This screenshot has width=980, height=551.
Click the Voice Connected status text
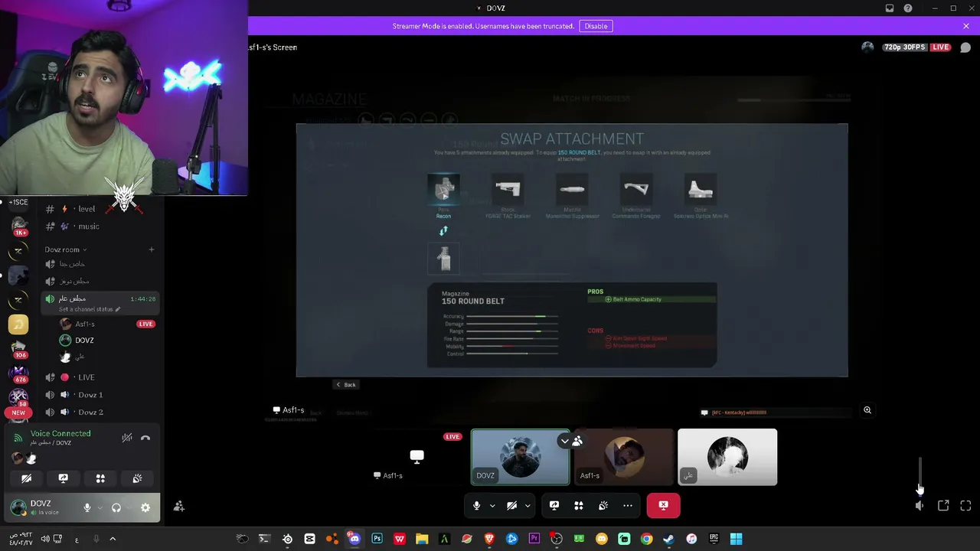point(60,434)
